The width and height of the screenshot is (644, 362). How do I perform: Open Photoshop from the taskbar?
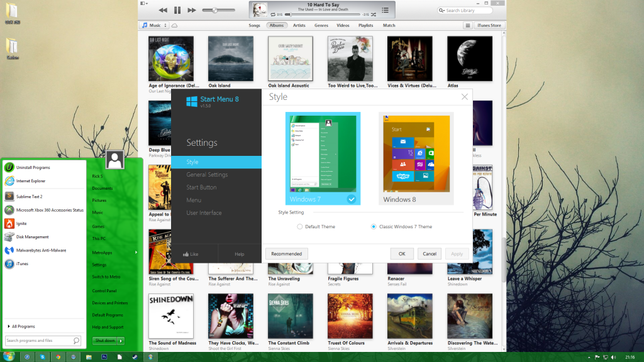[x=104, y=357]
